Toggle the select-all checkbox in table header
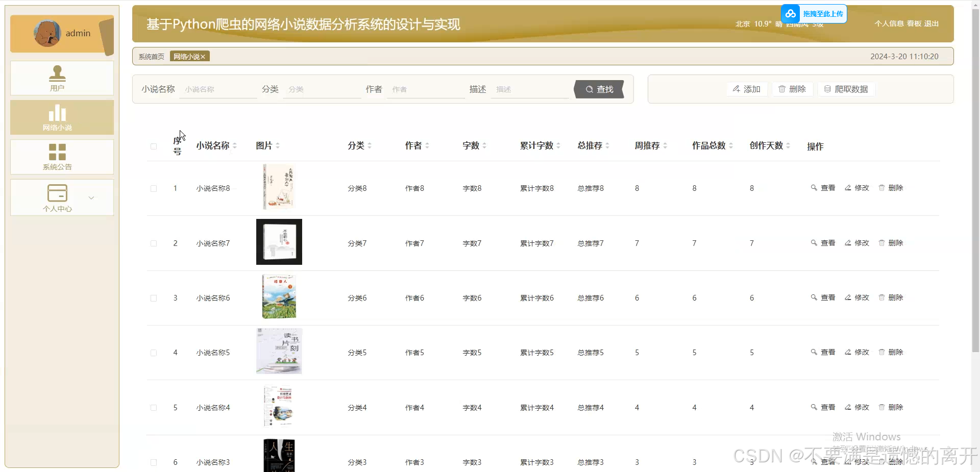This screenshot has width=980, height=472. [x=154, y=146]
